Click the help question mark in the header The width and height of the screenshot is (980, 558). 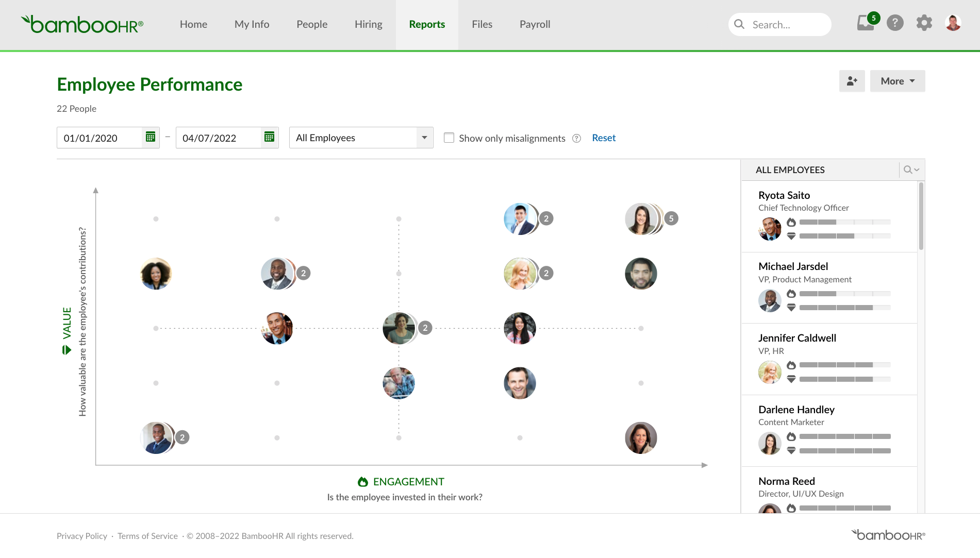tap(895, 23)
